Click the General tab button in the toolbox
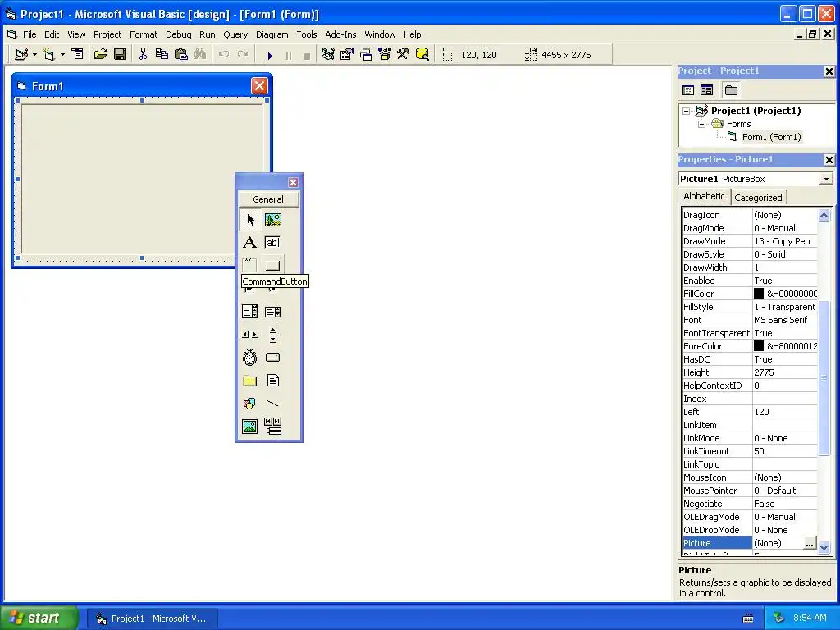Image resolution: width=840 pixels, height=630 pixels. [x=268, y=199]
